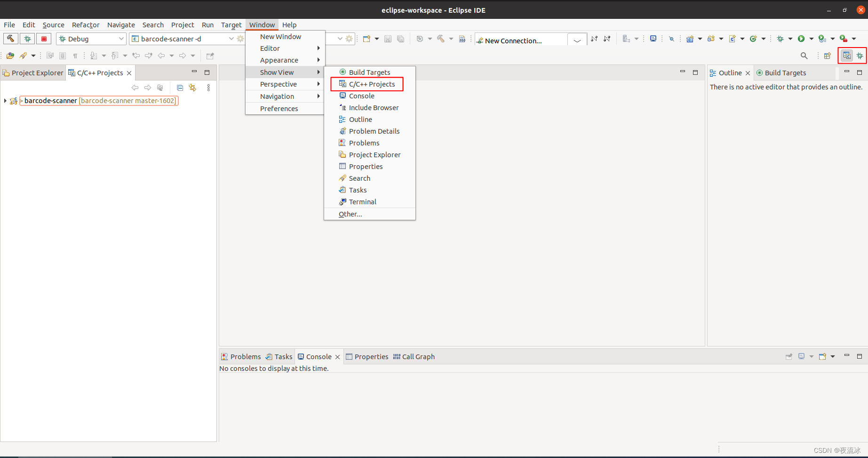Click the Link with Editor icon
868x458 pixels.
pyautogui.click(x=192, y=88)
